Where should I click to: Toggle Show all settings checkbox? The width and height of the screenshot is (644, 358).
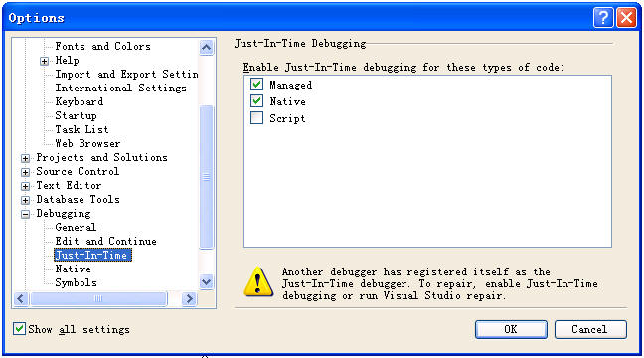pos(19,329)
